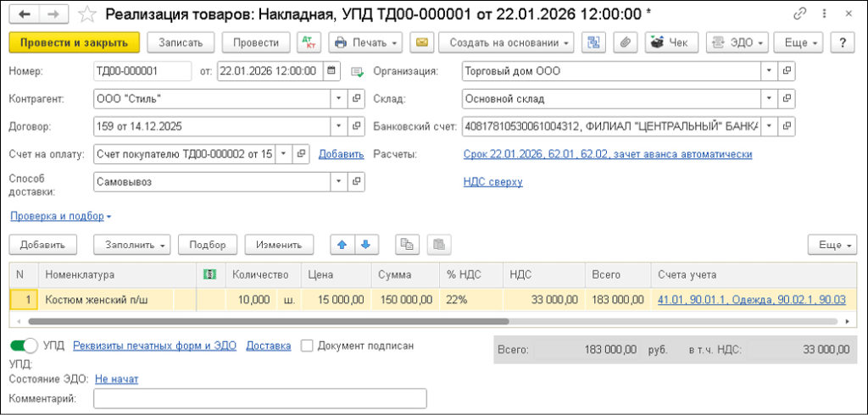The height and width of the screenshot is (415, 868).
Task: Copy document link with chain icon
Action: point(799,14)
